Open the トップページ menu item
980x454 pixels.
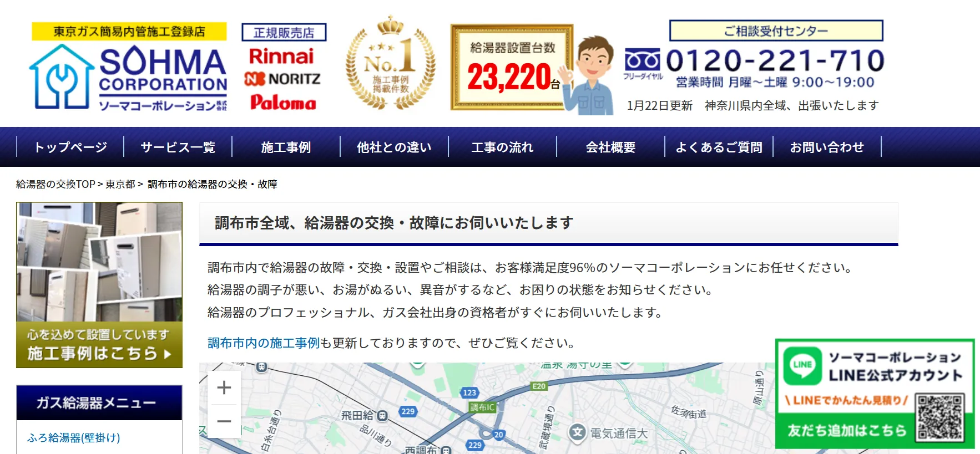click(70, 147)
